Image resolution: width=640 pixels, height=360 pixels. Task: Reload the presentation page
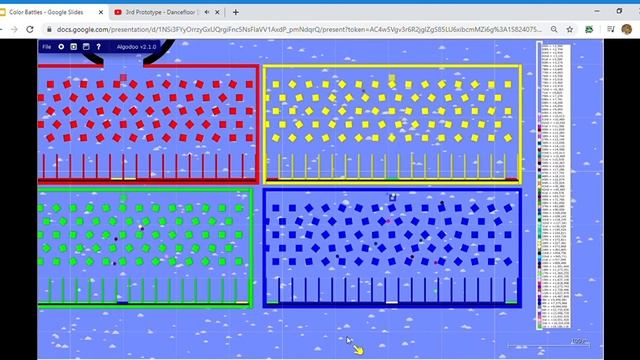pyautogui.click(x=30, y=29)
